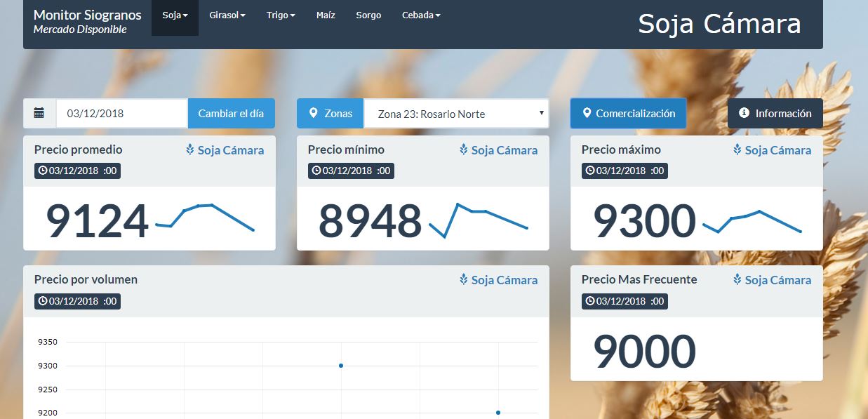Click the Mercado Disponible subtitle
Image resolution: width=868 pixels, height=419 pixels.
80,29
